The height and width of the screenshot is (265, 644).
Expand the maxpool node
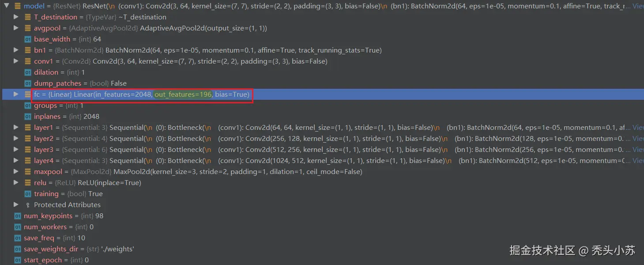tap(16, 171)
